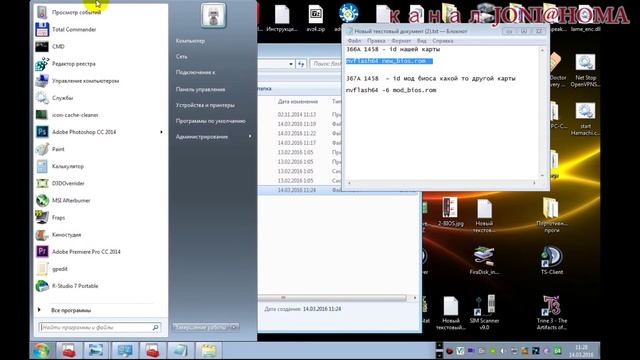The height and width of the screenshot is (360, 640).
Task: Open Справка menu in Notepad
Action: tap(443, 41)
